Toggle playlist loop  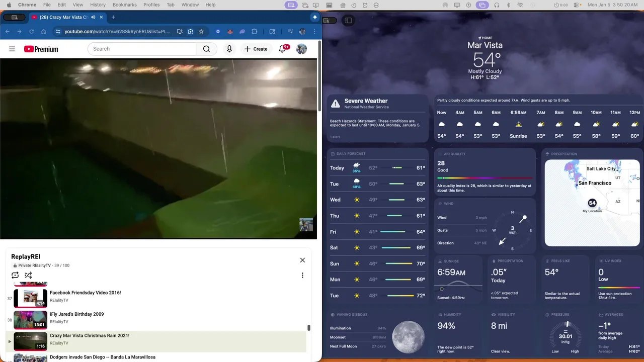(x=15, y=275)
